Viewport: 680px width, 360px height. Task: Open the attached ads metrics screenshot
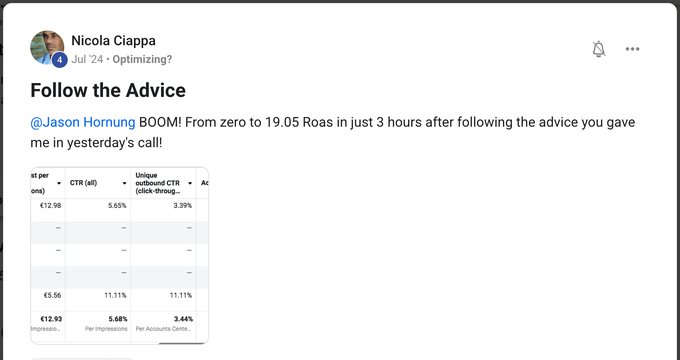click(119, 255)
